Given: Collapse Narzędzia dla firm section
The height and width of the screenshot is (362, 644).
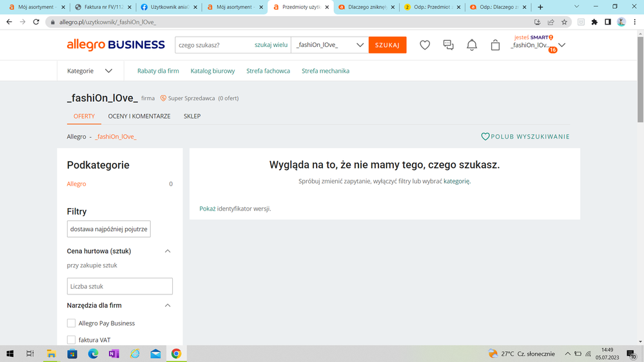Looking at the screenshot, I should click(168, 305).
